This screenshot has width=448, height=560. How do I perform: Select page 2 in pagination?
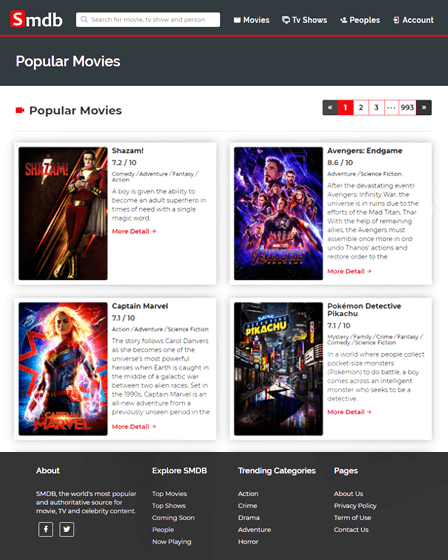[x=361, y=108]
